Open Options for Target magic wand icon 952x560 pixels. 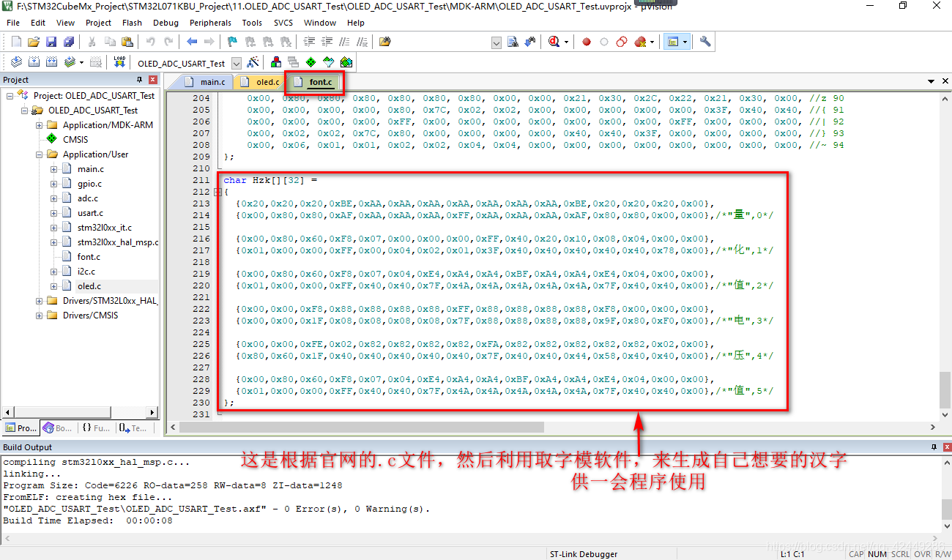pyautogui.click(x=253, y=62)
